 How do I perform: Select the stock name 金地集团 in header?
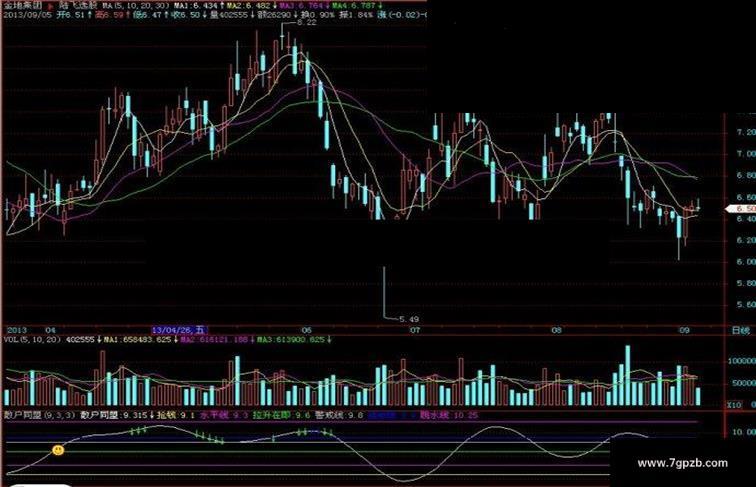(22, 6)
